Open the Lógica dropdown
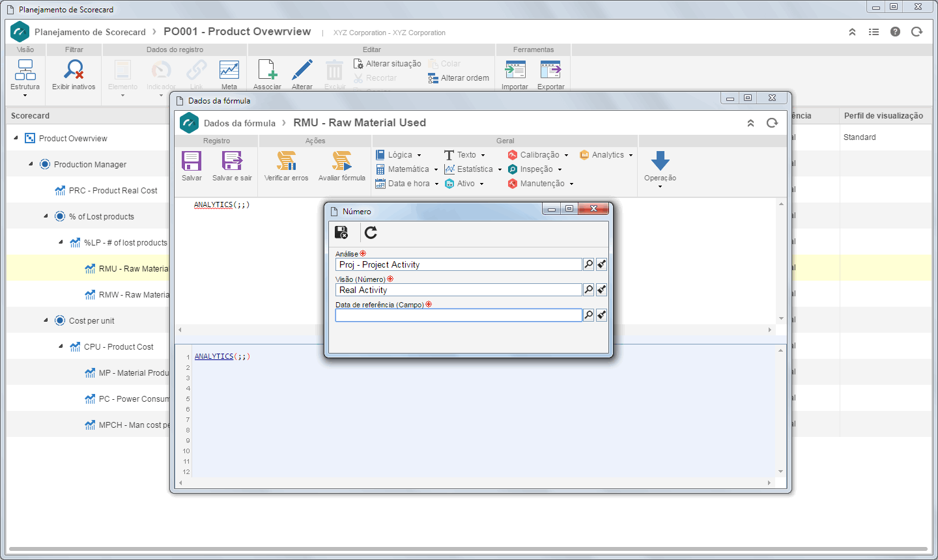This screenshot has height=560, width=938. click(x=399, y=155)
